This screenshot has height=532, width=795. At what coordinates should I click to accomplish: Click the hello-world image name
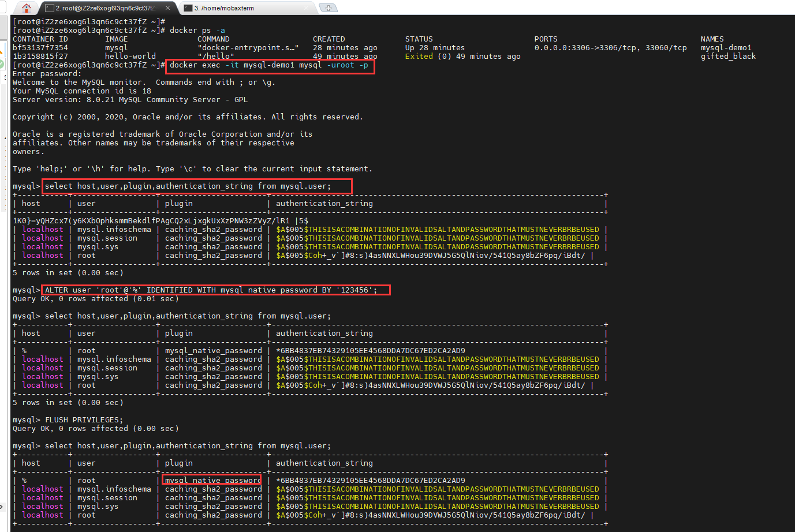click(130, 57)
